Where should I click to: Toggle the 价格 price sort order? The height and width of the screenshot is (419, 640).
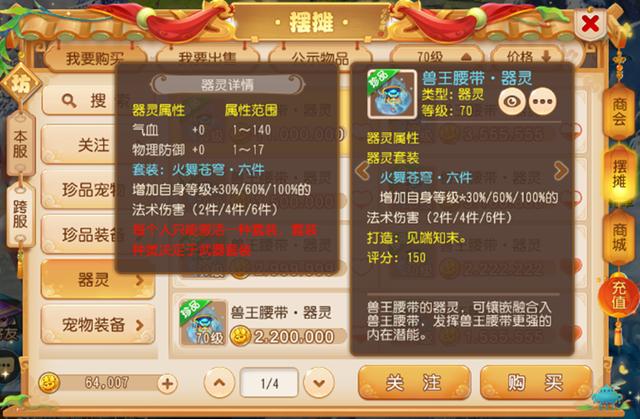[x=528, y=57]
